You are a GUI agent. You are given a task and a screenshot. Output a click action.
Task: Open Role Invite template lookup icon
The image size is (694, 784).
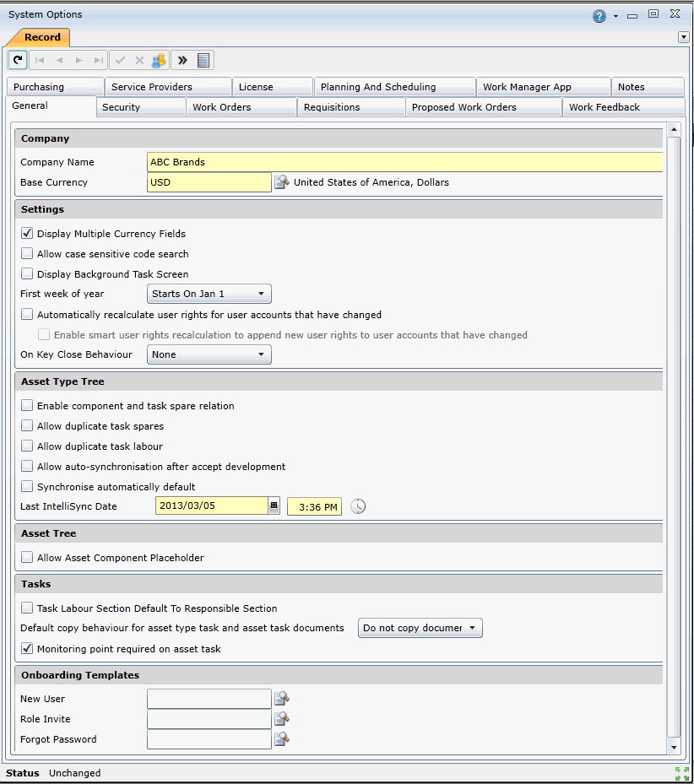pyautogui.click(x=282, y=719)
